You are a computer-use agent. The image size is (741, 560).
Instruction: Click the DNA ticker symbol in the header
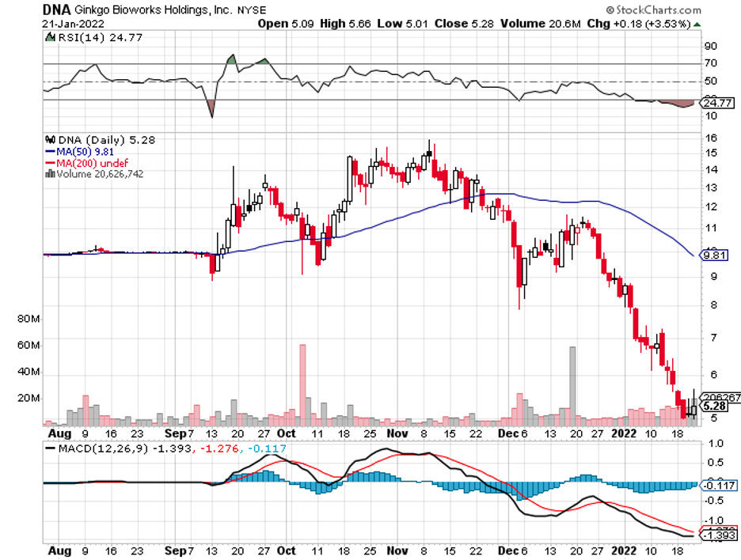pyautogui.click(x=56, y=9)
